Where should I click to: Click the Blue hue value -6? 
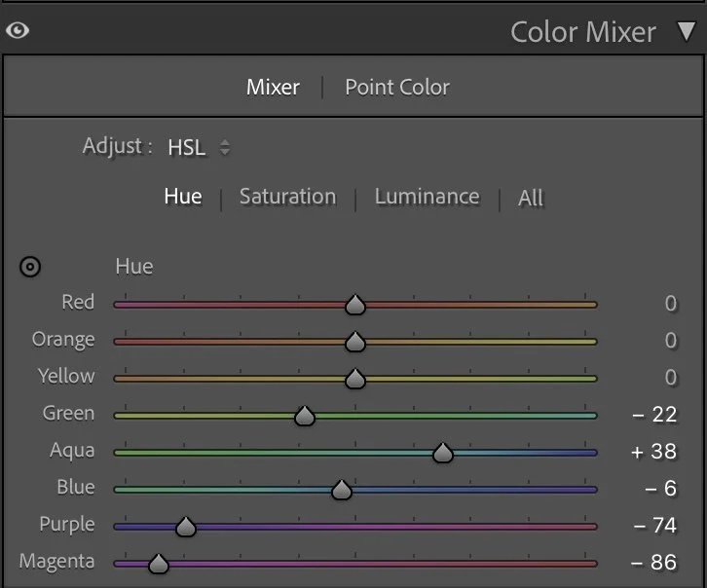[661, 489]
